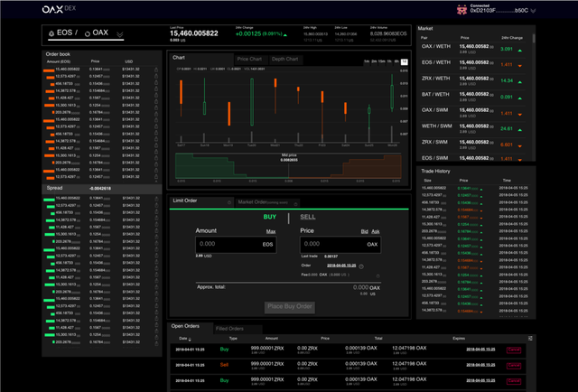
Task: Set chart interval to 2m
Action: [x=374, y=61]
